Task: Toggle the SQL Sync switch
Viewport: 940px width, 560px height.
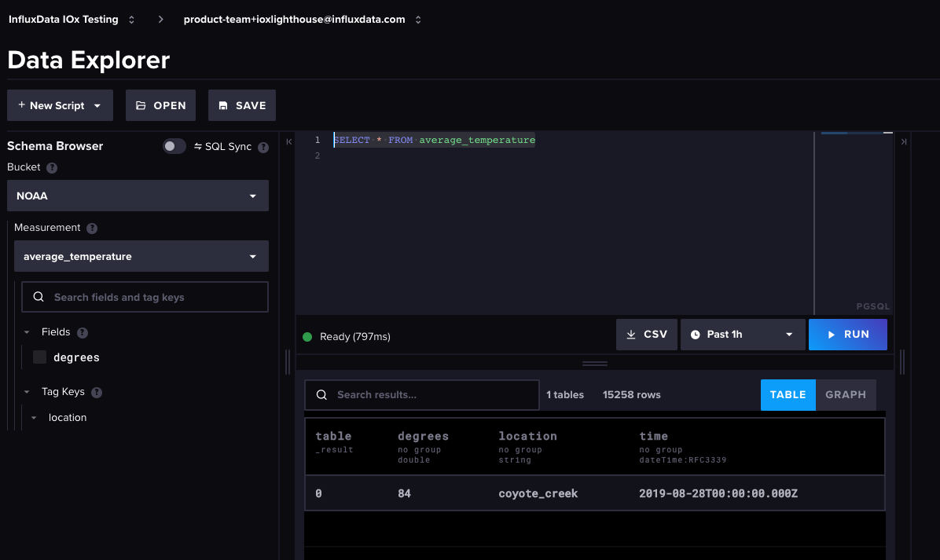Action: 174,146
